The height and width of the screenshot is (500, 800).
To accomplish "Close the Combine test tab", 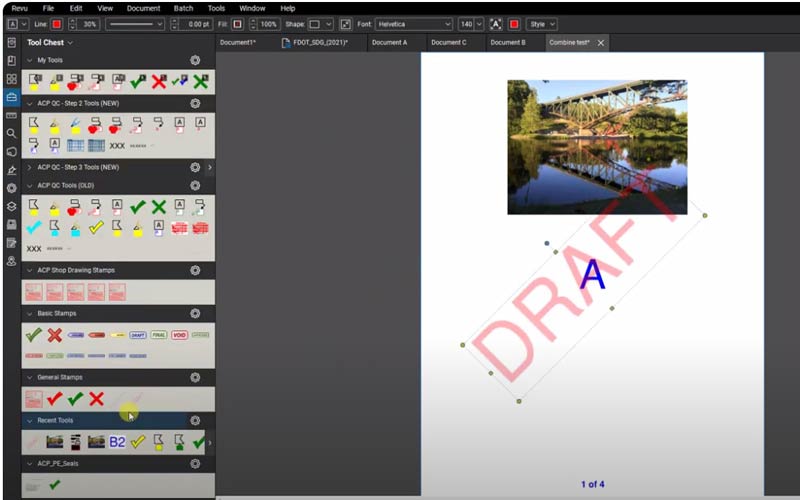I will 601,43.
